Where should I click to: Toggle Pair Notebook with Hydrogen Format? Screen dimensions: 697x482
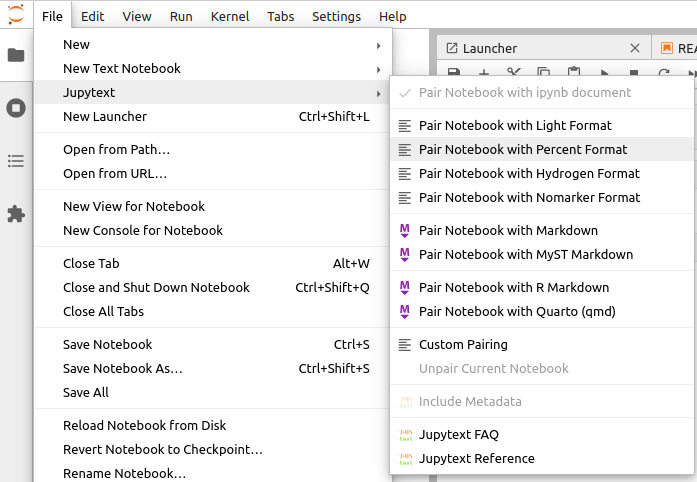coord(542,173)
